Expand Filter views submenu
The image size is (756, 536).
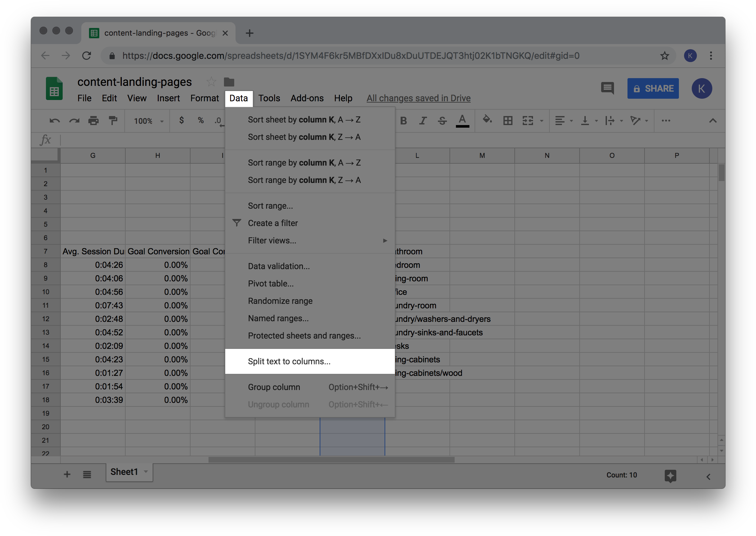310,241
